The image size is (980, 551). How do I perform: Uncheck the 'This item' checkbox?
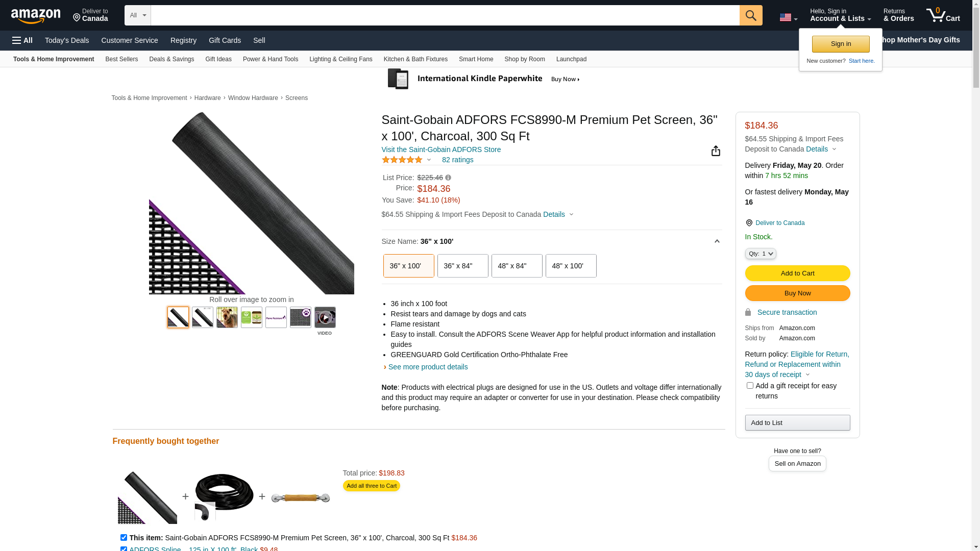coord(124,537)
